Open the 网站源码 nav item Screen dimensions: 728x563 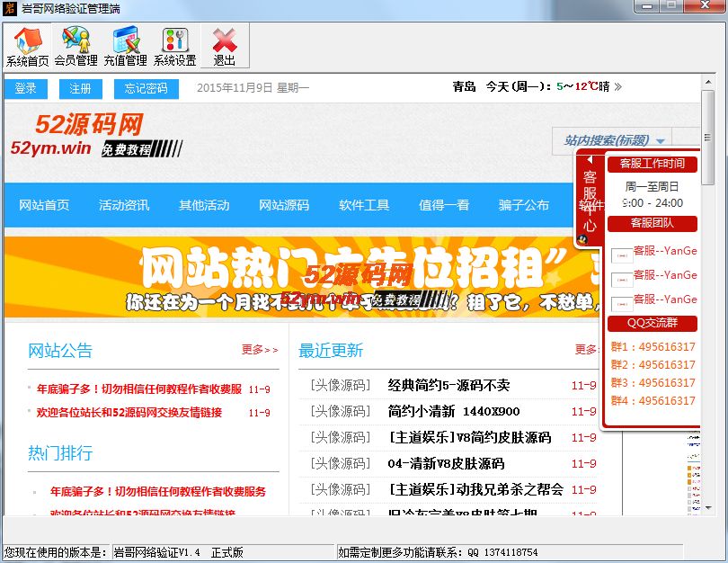click(x=284, y=205)
